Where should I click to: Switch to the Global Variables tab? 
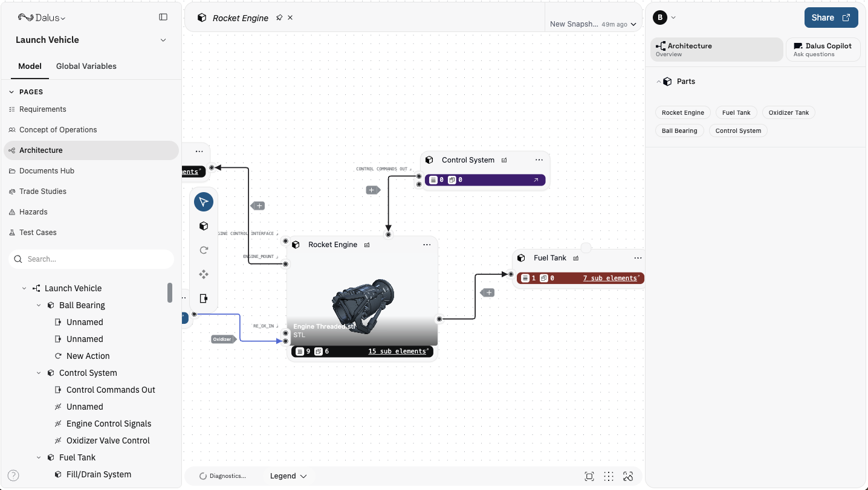(x=86, y=66)
